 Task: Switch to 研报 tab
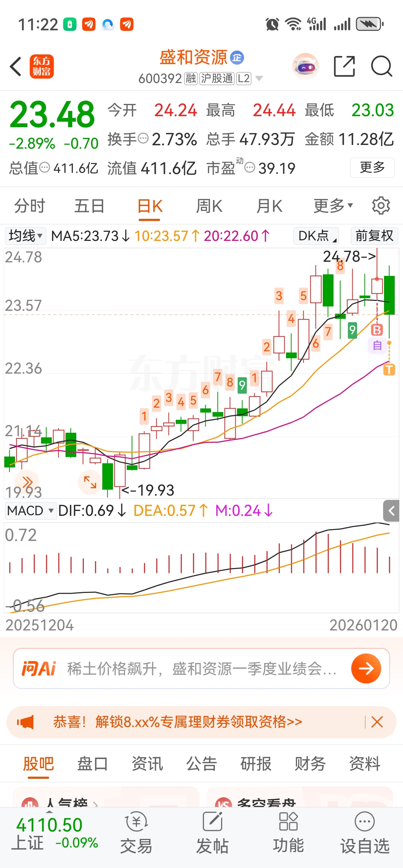tap(256, 763)
